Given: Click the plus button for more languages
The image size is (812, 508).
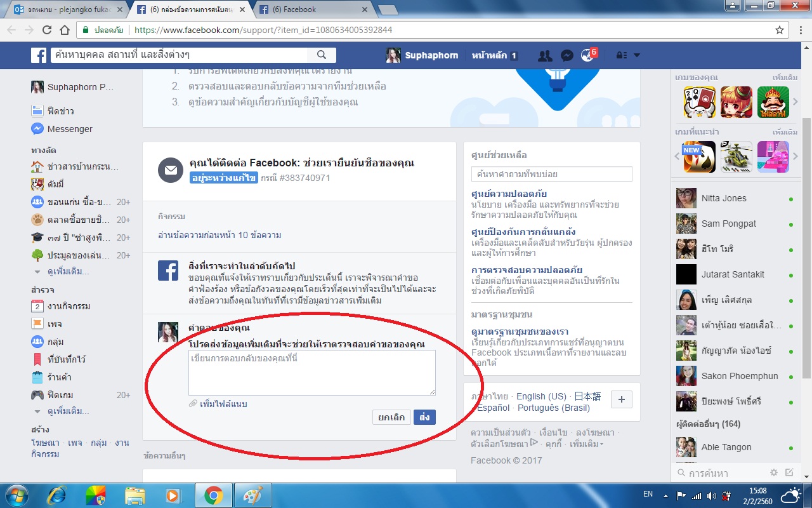Looking at the screenshot, I should coord(621,399).
